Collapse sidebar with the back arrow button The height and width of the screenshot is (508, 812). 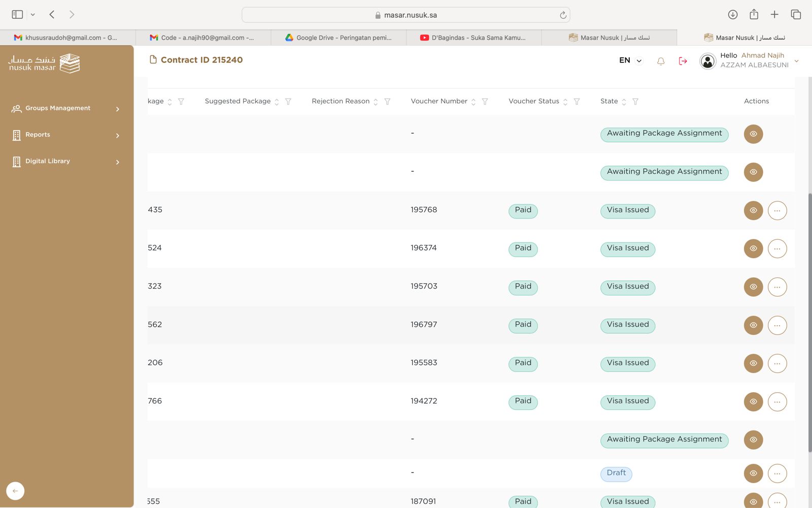pyautogui.click(x=15, y=491)
